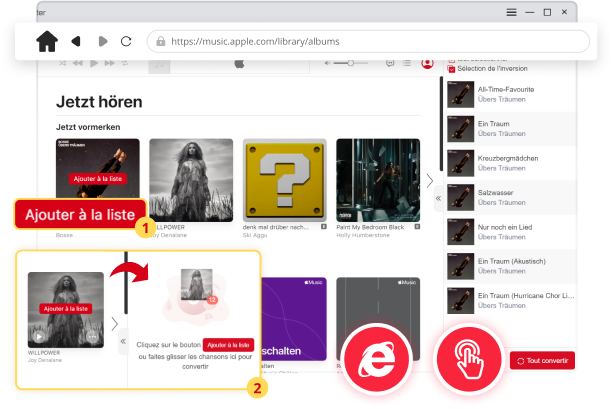Open the lyrics speech-bubble icon
613x409 pixels.
pyautogui.click(x=390, y=63)
